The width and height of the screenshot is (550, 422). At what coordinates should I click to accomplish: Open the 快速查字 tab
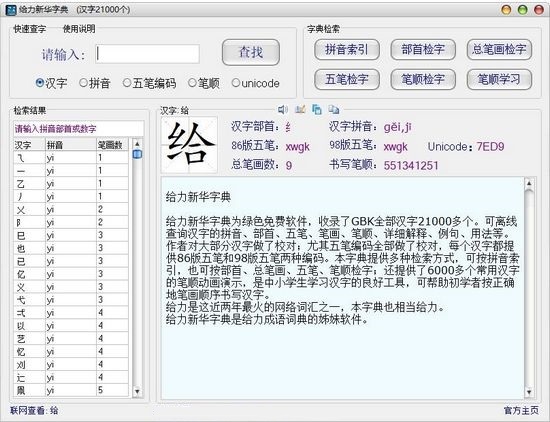pos(29,29)
